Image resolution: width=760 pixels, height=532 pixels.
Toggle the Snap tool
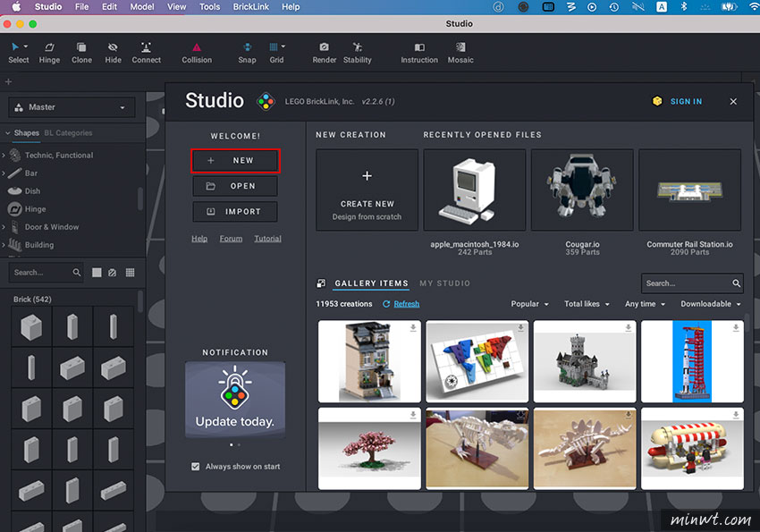(x=247, y=54)
